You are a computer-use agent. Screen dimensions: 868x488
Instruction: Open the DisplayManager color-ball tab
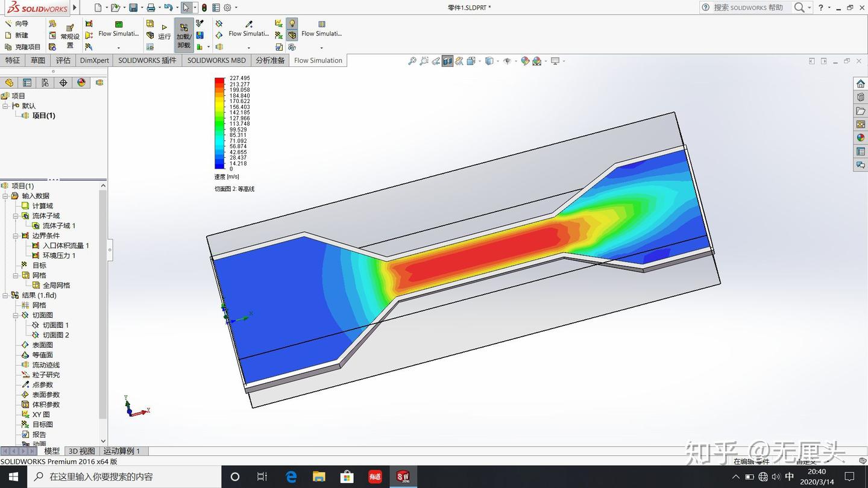pyautogui.click(x=81, y=83)
